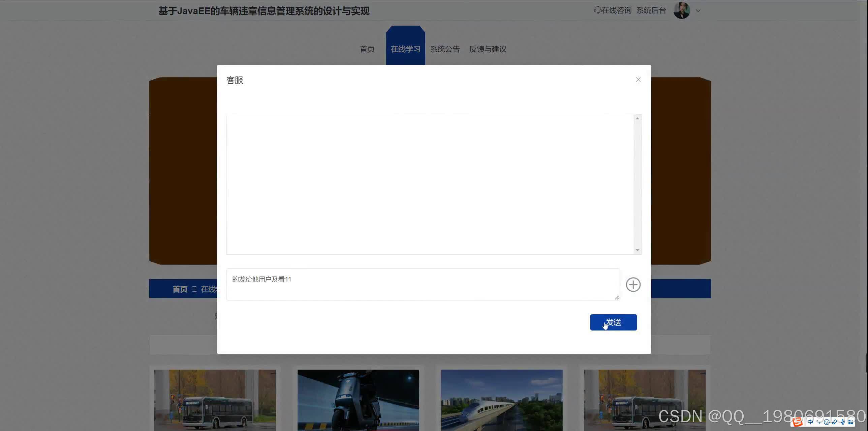The width and height of the screenshot is (868, 431).
Task: Click the headset icon beside 在线咨询
Action: pos(597,10)
